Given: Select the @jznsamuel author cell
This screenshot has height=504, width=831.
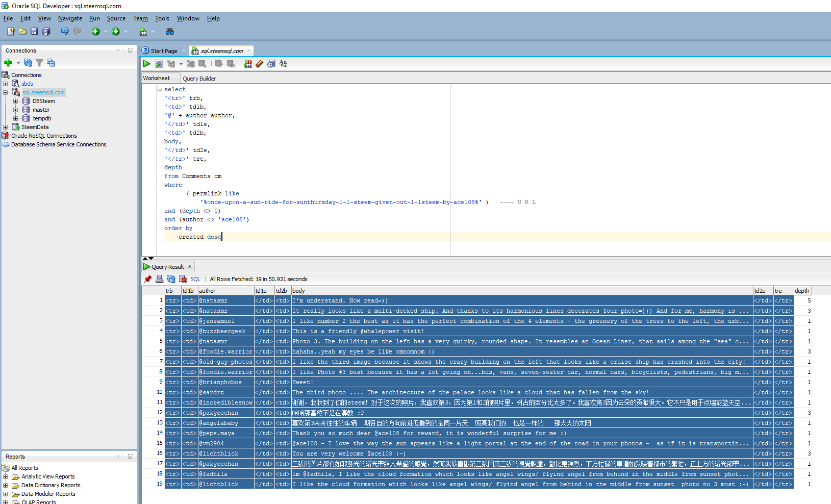Looking at the screenshot, I should 226,321.
